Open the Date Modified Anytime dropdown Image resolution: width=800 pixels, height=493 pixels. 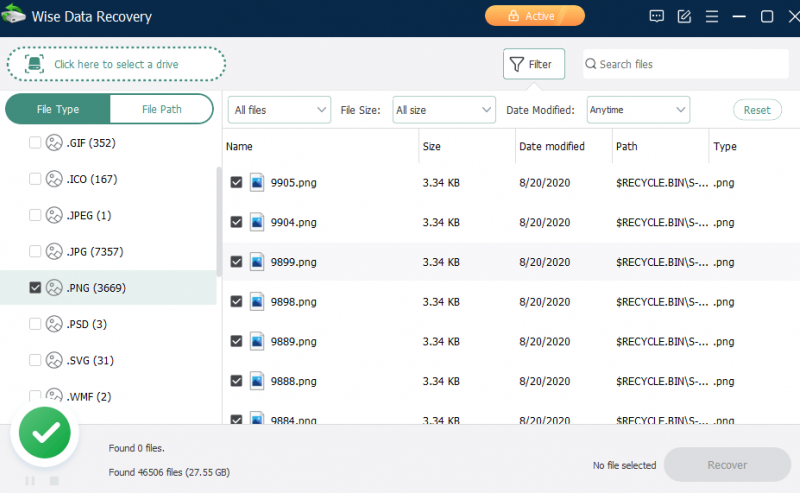[638, 110]
